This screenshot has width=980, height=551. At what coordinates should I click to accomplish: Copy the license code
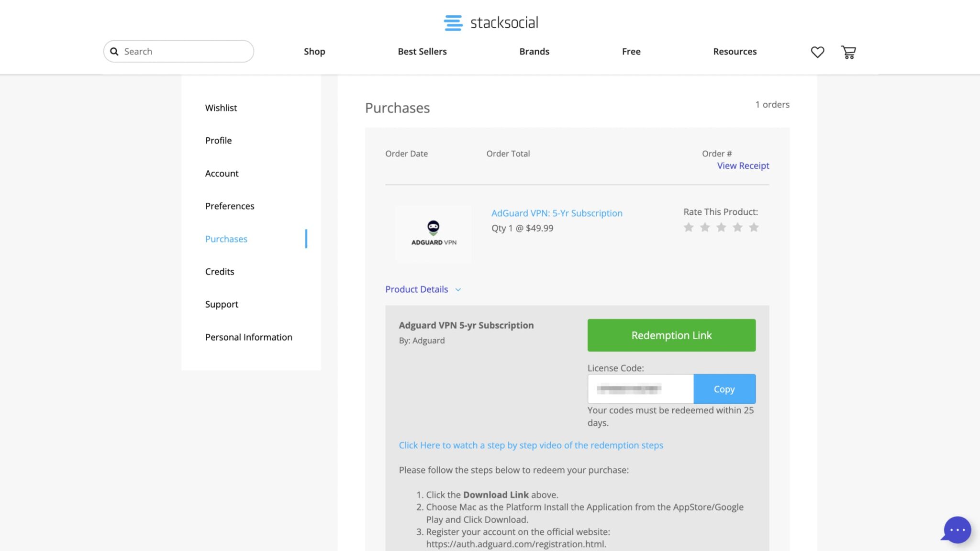click(x=724, y=389)
